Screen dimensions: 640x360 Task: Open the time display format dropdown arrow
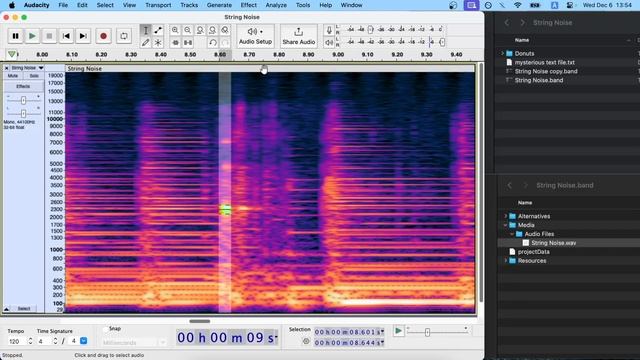tap(276, 338)
